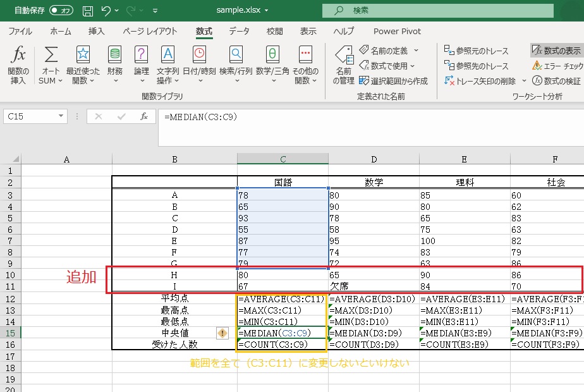Toggle the AutoSave (自動保存) switch
Viewport: 584px width, 392px height.
[61, 10]
